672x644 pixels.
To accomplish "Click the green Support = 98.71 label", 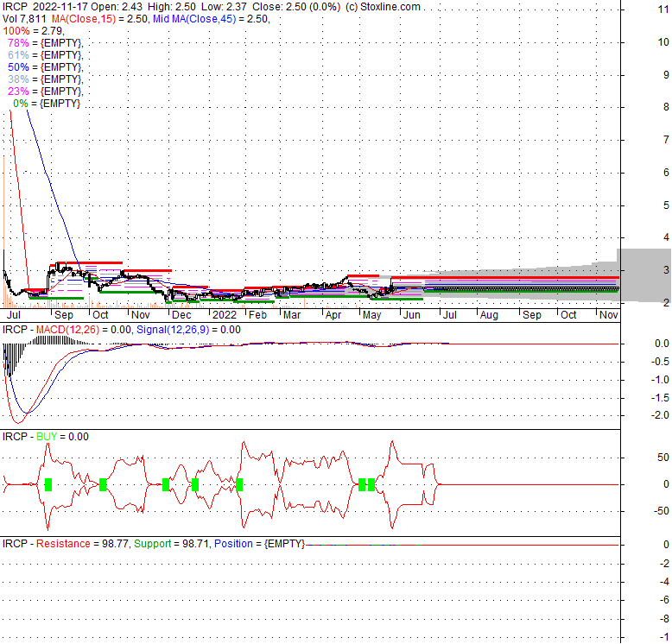I will point(171,544).
